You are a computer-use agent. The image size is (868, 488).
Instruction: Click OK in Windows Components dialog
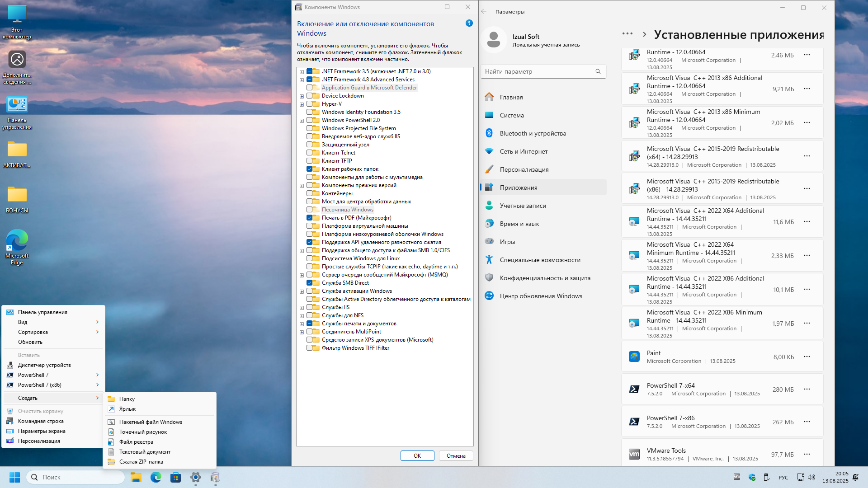417,455
